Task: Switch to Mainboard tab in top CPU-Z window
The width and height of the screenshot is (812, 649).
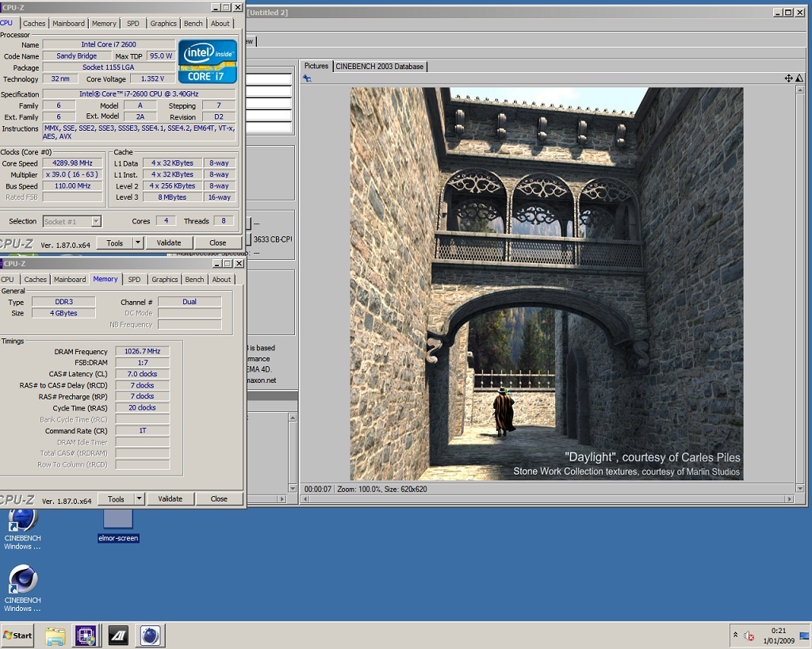Action: click(x=68, y=23)
